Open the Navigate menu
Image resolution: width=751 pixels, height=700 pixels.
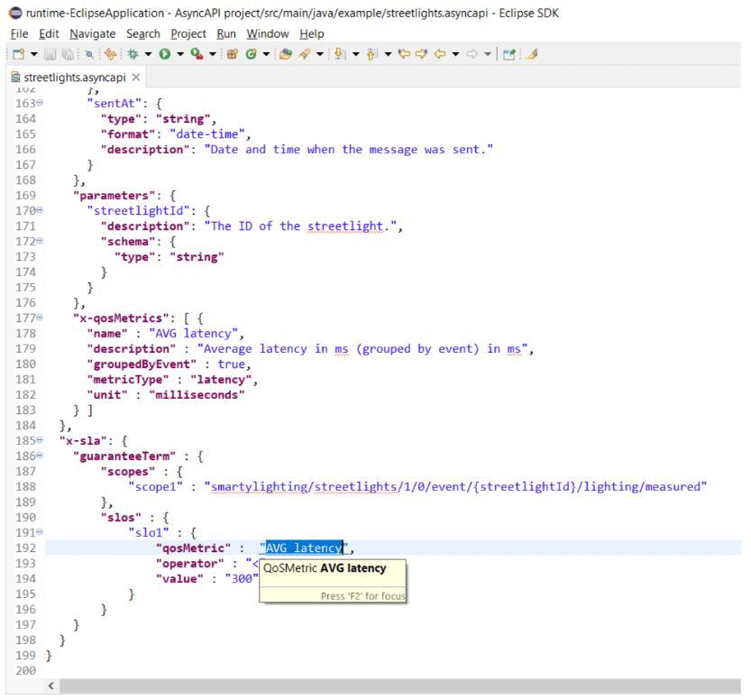93,34
